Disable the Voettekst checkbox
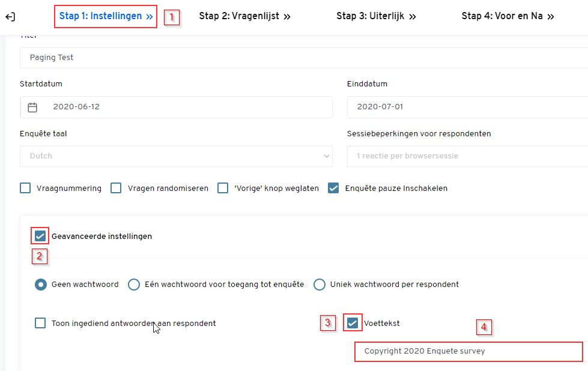 [353, 322]
